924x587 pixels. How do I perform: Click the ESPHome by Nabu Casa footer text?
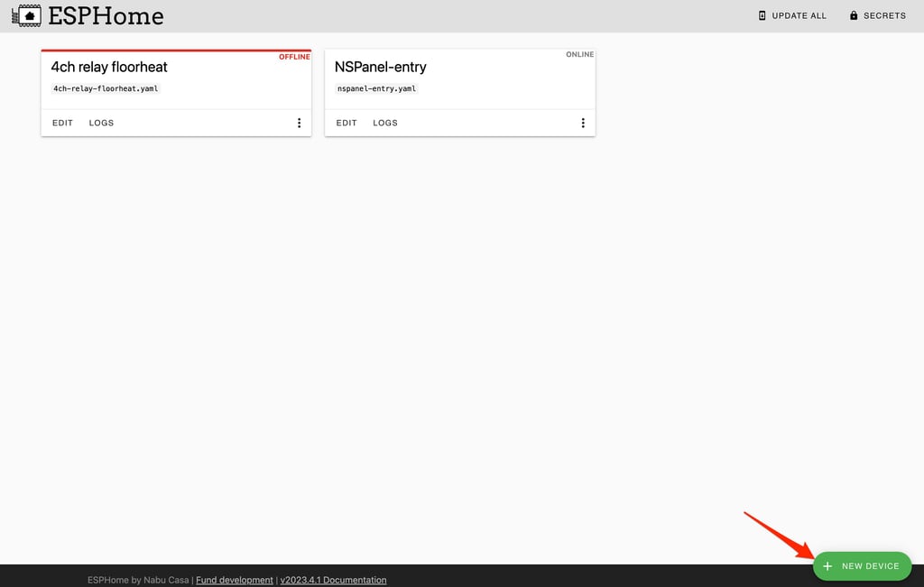point(138,580)
